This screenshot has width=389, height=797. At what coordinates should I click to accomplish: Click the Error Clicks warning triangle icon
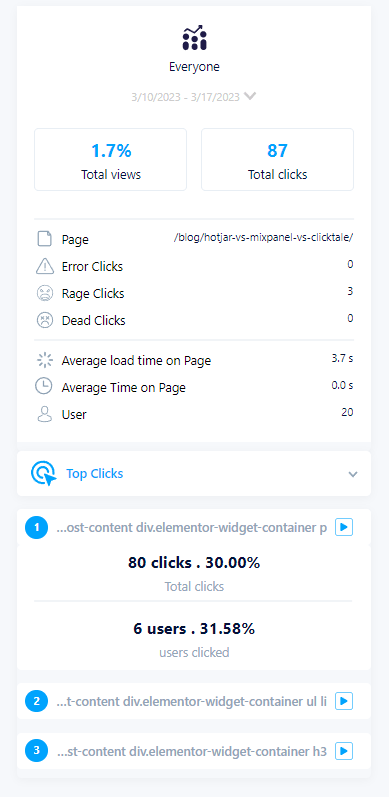(44, 266)
